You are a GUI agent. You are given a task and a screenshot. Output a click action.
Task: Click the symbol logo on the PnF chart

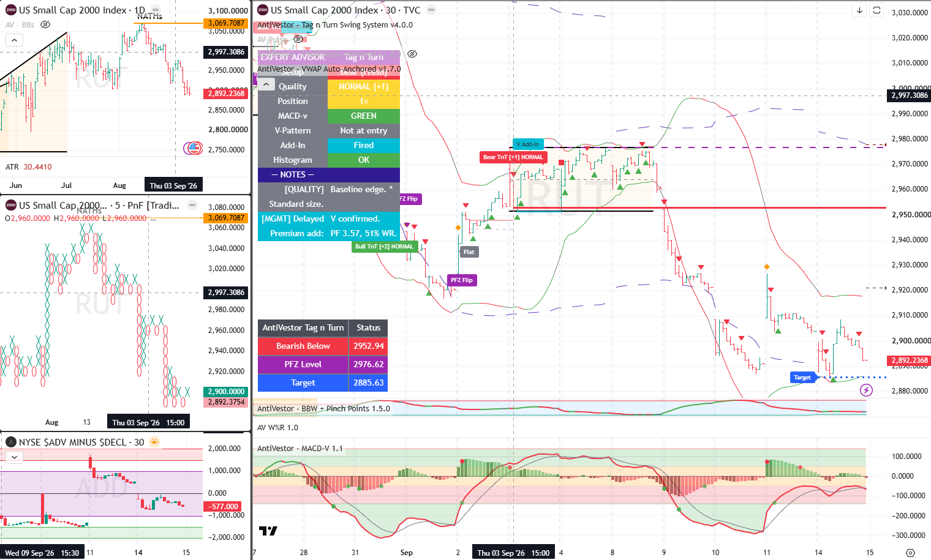pos(10,205)
